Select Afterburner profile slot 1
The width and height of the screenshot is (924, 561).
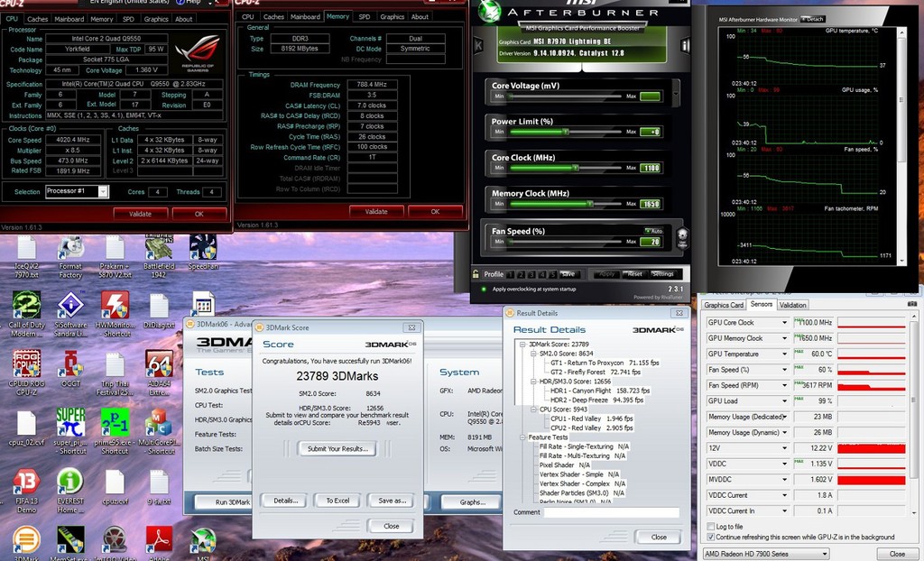(510, 275)
